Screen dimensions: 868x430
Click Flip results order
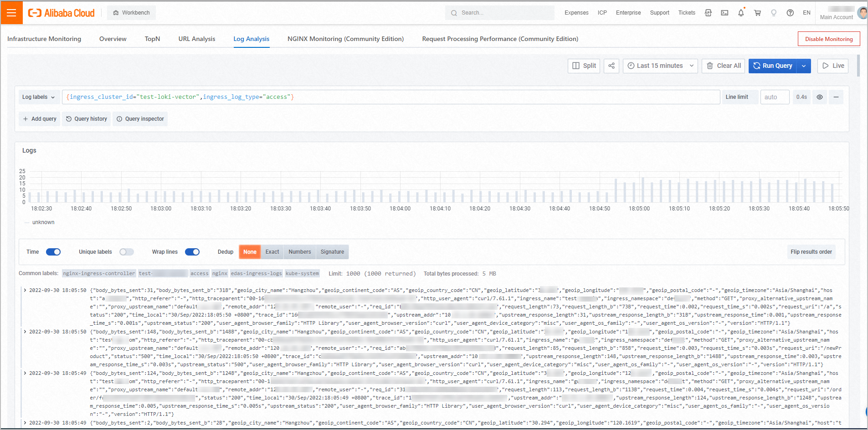point(811,252)
